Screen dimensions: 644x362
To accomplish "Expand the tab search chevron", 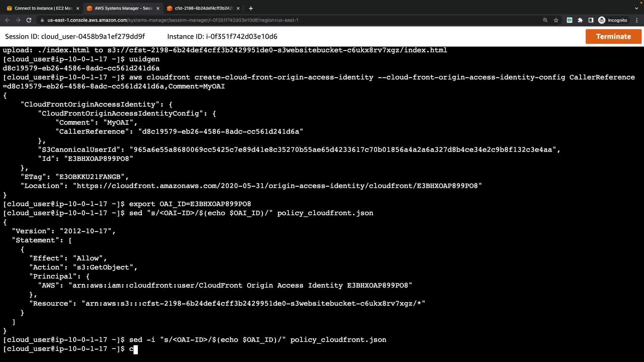I will tap(636, 8).
